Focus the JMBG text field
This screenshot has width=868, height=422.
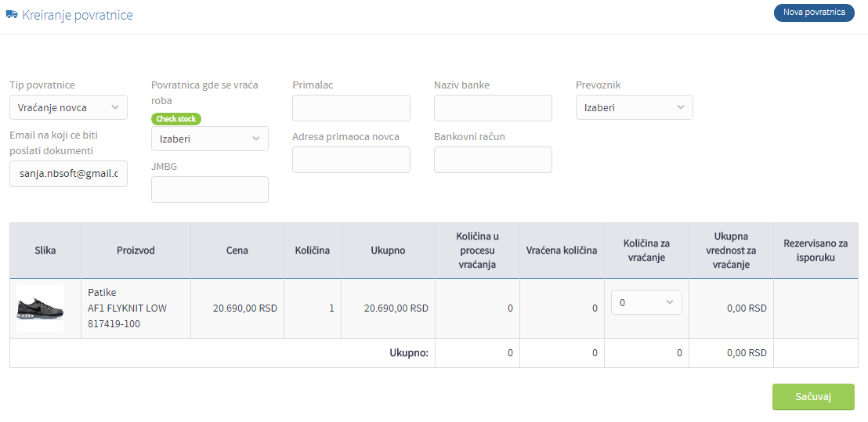210,189
